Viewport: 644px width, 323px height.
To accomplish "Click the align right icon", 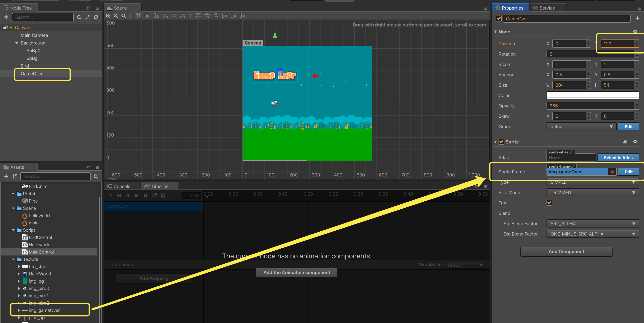I will pos(183,16).
